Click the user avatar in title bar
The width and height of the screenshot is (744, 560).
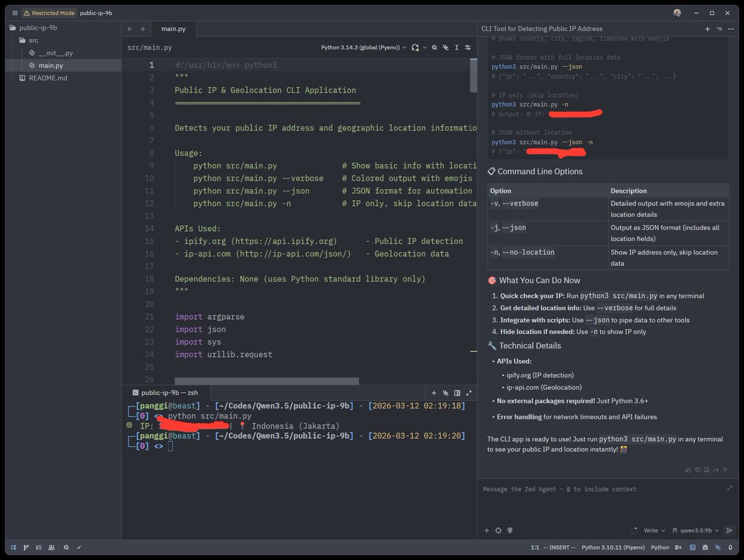pyautogui.click(x=677, y=13)
